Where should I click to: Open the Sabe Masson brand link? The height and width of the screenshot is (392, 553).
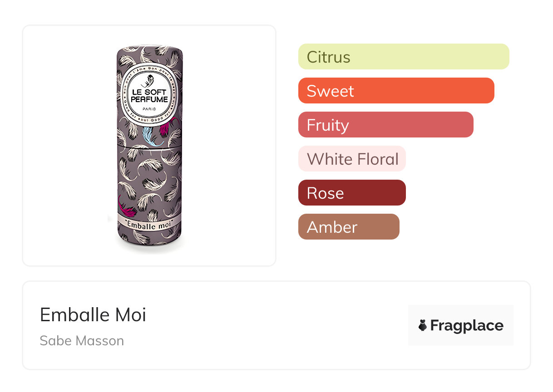pos(82,341)
